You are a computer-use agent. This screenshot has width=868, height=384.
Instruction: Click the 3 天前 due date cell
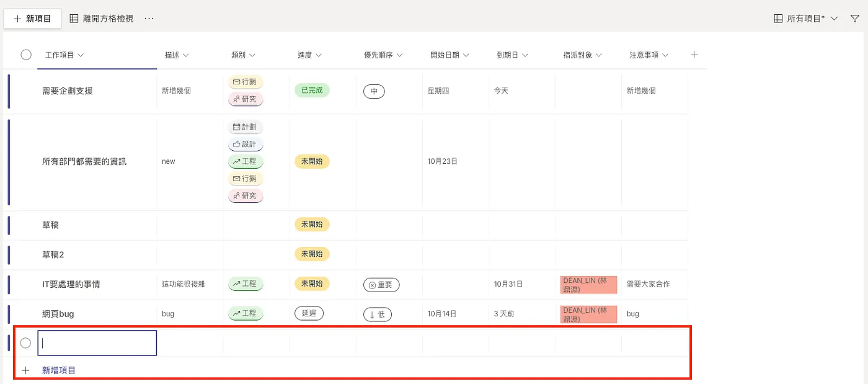pyautogui.click(x=504, y=314)
